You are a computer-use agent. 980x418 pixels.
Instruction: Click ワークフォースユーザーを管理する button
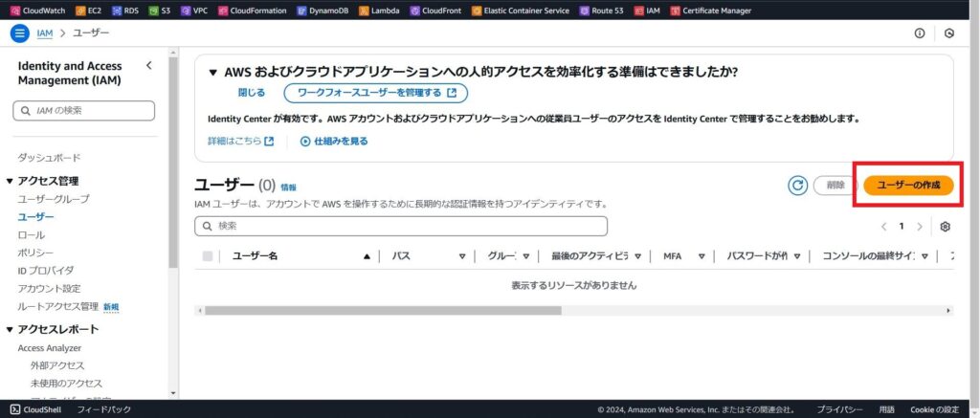tap(376, 93)
